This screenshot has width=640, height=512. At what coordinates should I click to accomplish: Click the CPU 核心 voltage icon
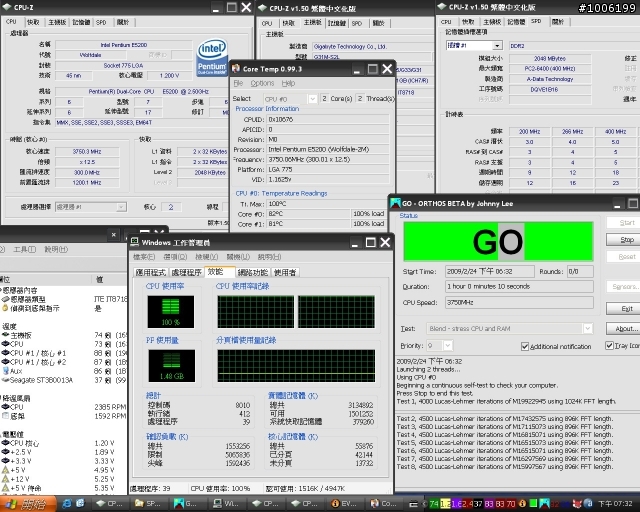[x=5, y=443]
